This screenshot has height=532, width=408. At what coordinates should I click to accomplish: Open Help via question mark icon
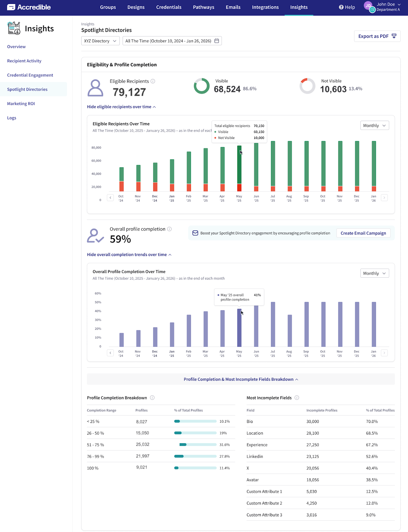coord(341,7)
